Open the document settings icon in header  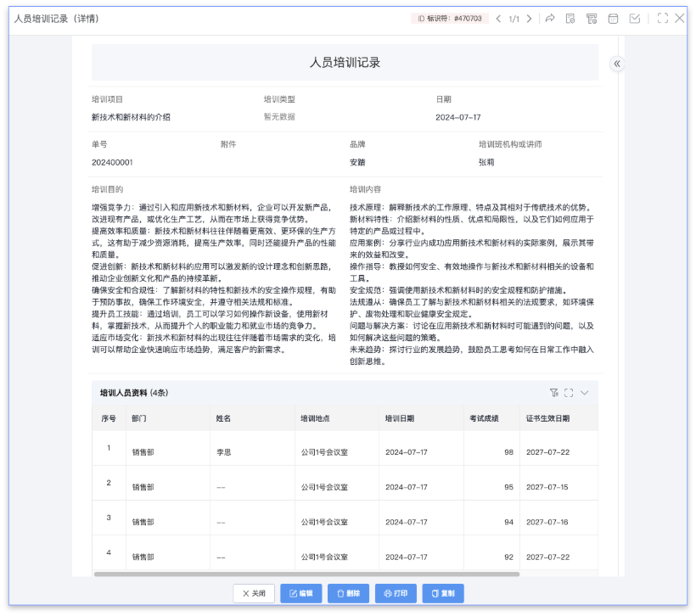571,19
